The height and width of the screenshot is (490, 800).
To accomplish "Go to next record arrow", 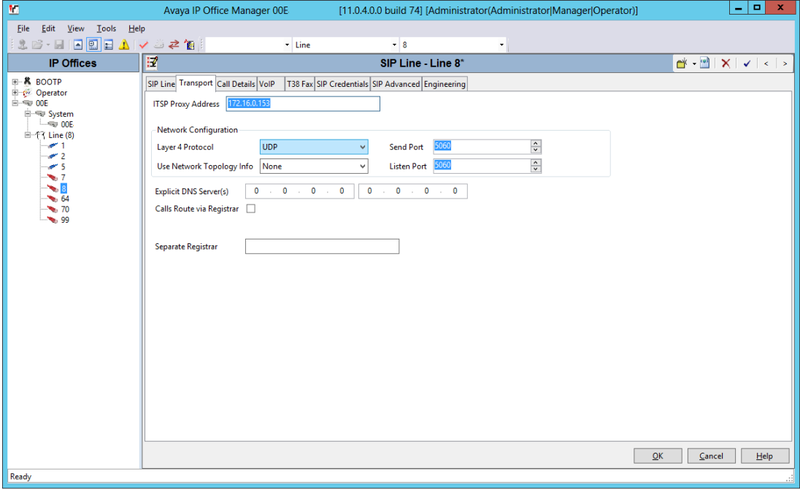I will point(785,63).
